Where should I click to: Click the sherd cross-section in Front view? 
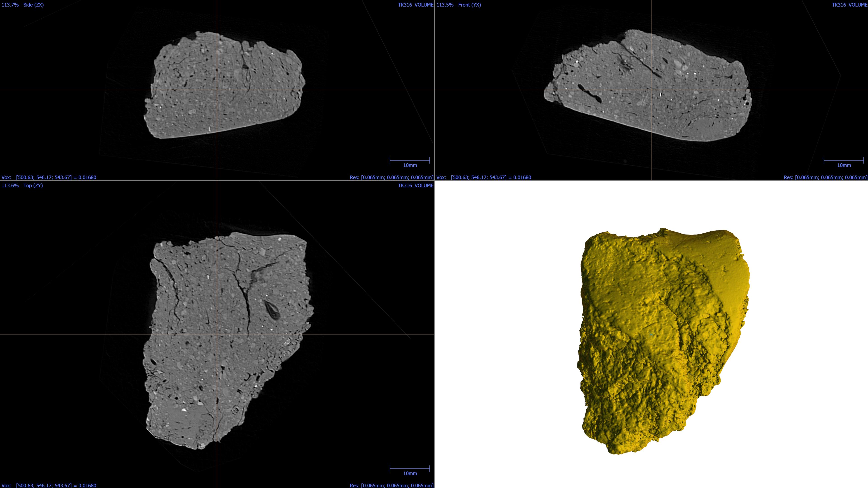point(648,86)
